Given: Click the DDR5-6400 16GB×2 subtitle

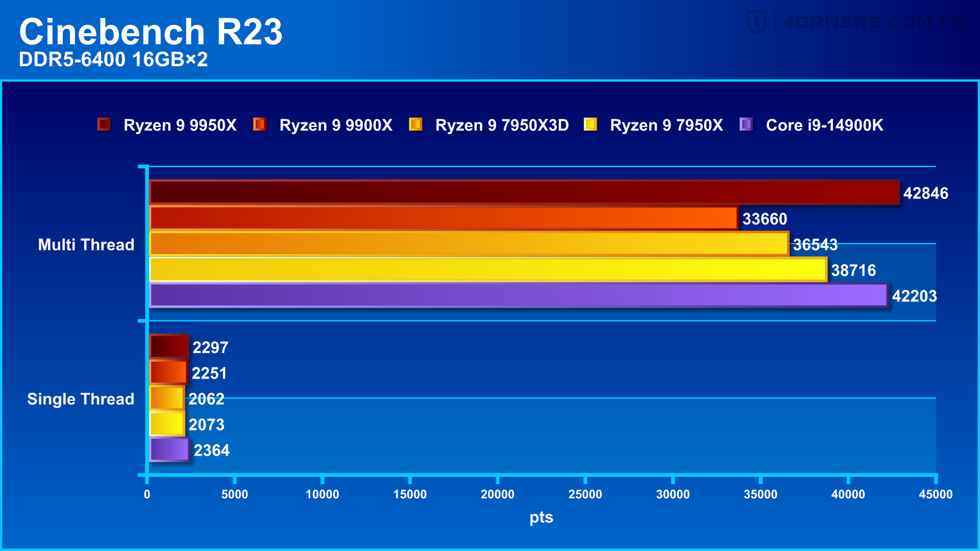Looking at the screenshot, I should [x=113, y=60].
